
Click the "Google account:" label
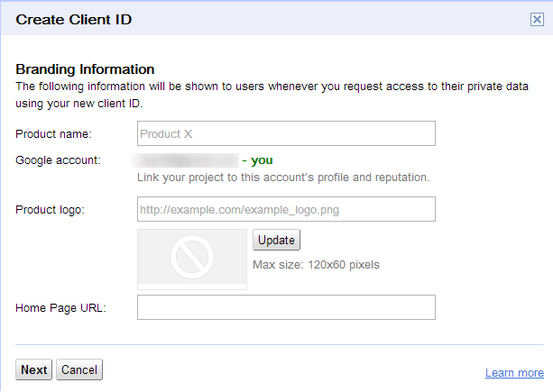click(x=59, y=160)
